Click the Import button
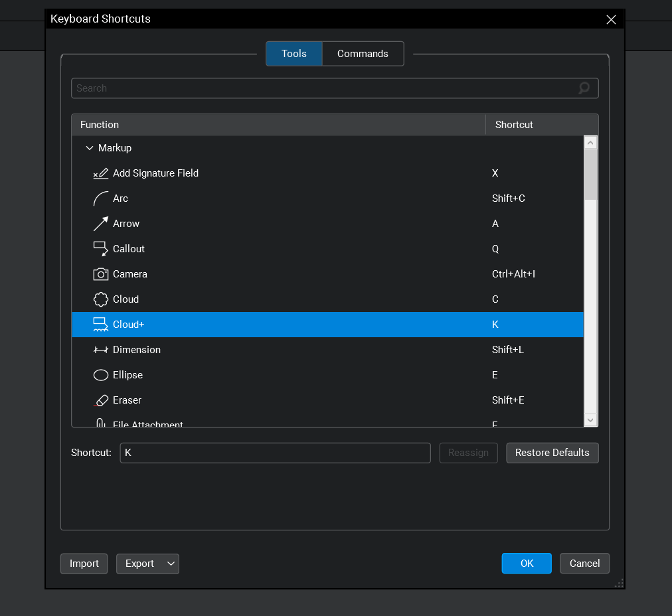The height and width of the screenshot is (616, 672). click(x=84, y=564)
